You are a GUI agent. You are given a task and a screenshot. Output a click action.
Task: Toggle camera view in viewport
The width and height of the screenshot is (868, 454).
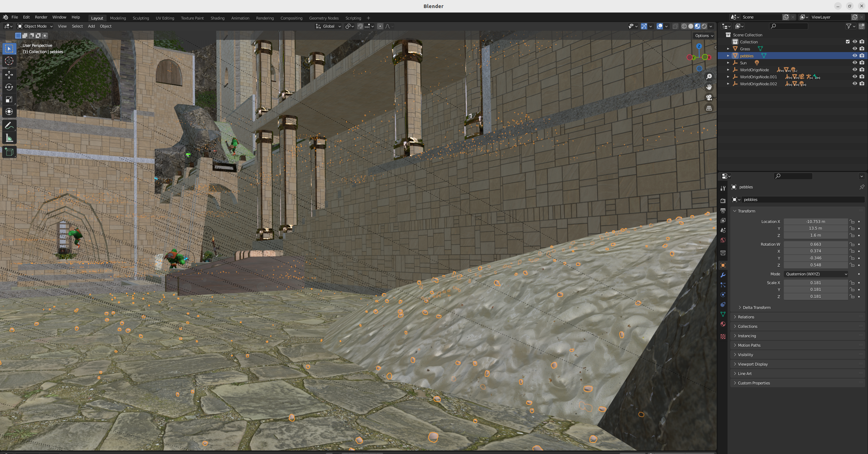(x=709, y=98)
